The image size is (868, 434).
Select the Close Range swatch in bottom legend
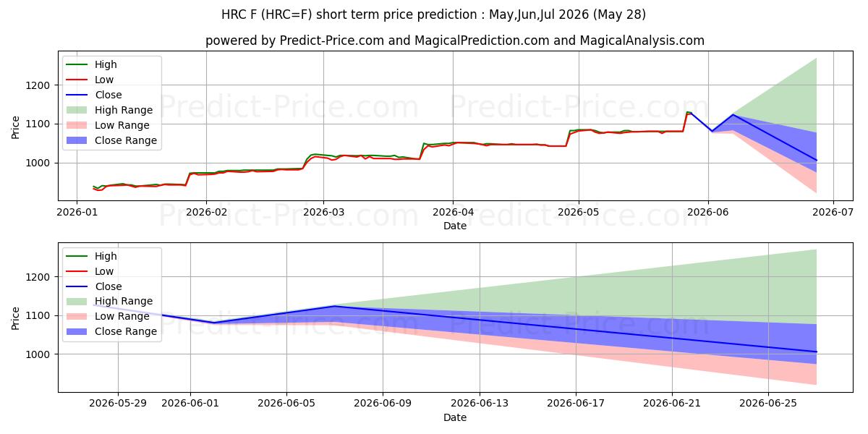tap(77, 332)
